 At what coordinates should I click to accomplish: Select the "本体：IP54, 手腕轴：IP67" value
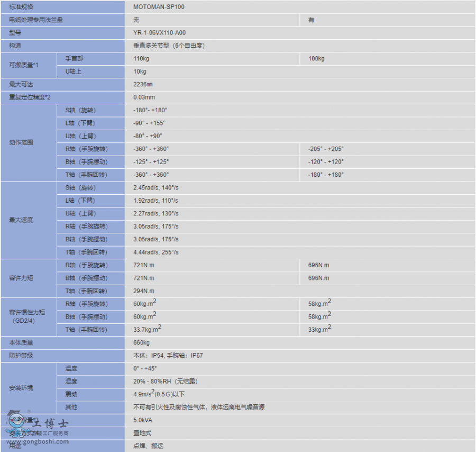168,355
